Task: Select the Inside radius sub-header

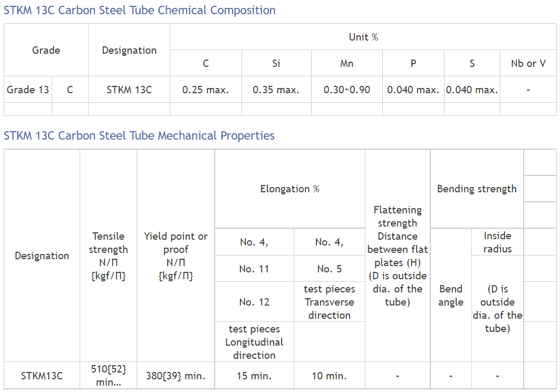Action: (497, 242)
